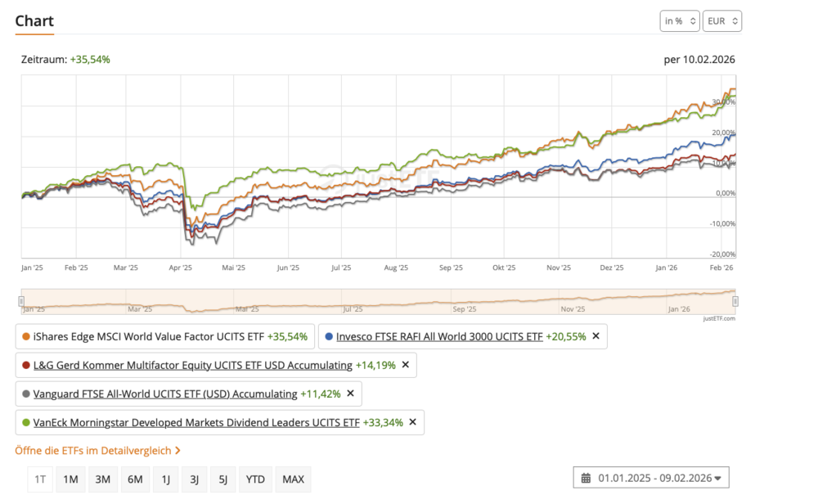Click the orange dot of iShares Value Factor
818x504 pixels.
click(26, 336)
